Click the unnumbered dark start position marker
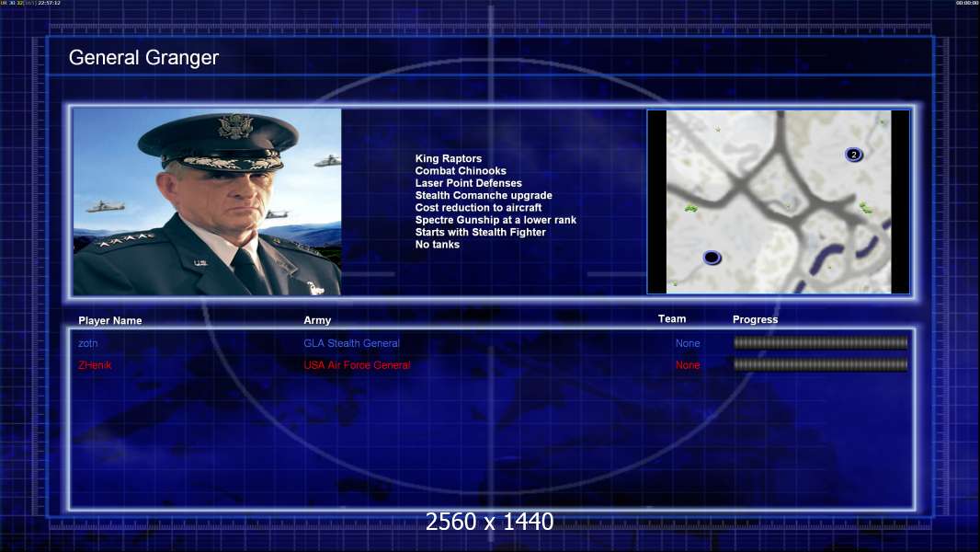The width and height of the screenshot is (980, 552). pyautogui.click(x=712, y=257)
